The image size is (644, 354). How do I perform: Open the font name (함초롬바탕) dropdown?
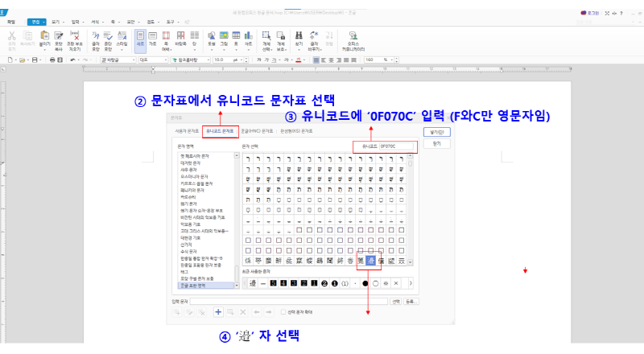208,60
